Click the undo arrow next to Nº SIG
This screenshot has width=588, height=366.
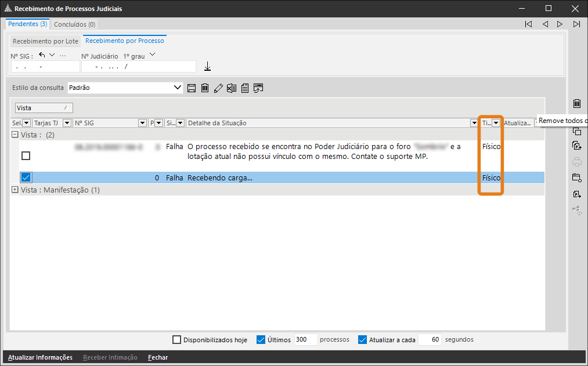click(42, 55)
